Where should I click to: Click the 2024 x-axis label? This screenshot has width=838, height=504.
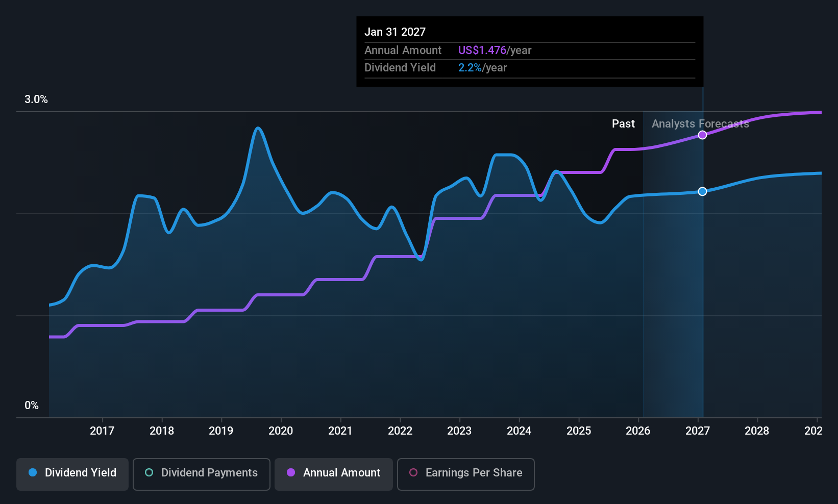pos(519,431)
